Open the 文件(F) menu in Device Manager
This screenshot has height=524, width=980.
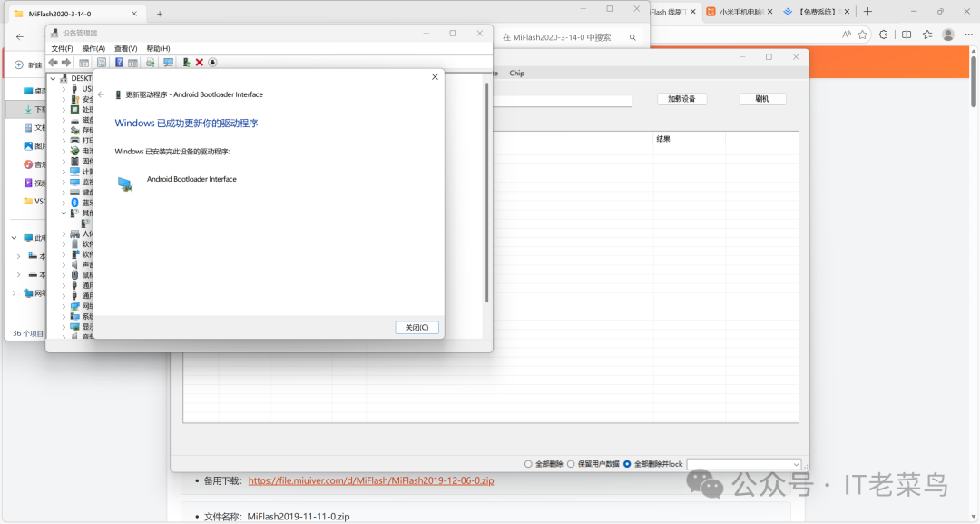(62, 49)
